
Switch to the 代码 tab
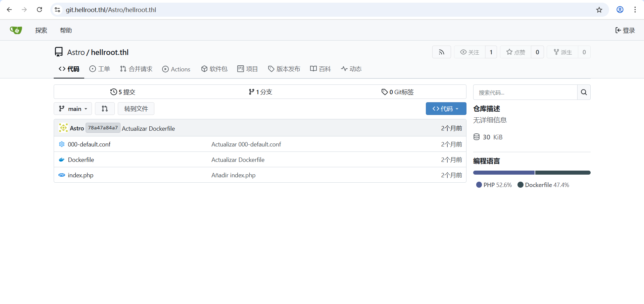(x=69, y=69)
